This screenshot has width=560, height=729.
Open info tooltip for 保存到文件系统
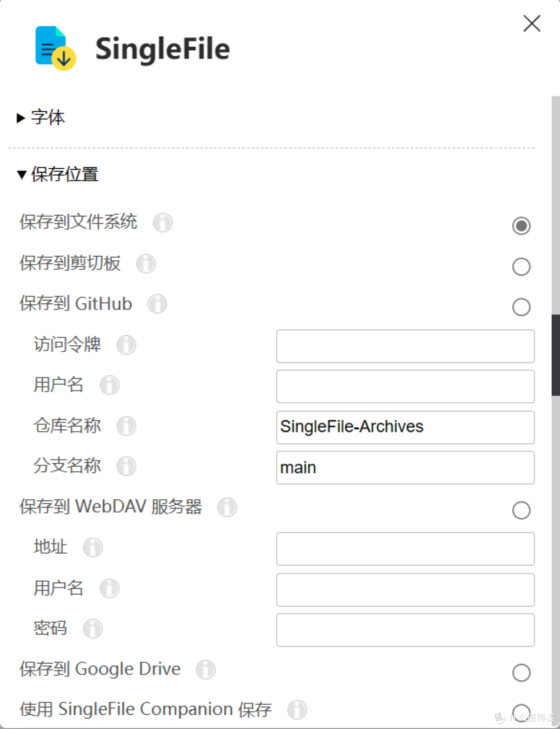coord(163,222)
